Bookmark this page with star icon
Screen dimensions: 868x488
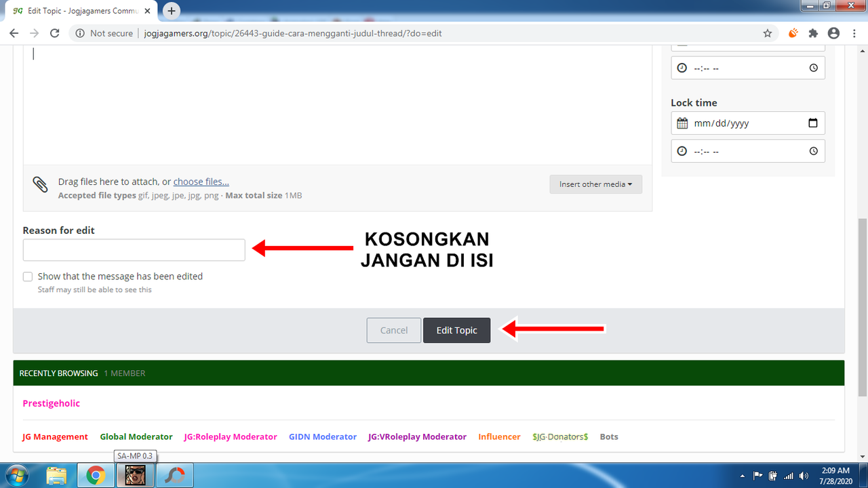tap(768, 33)
